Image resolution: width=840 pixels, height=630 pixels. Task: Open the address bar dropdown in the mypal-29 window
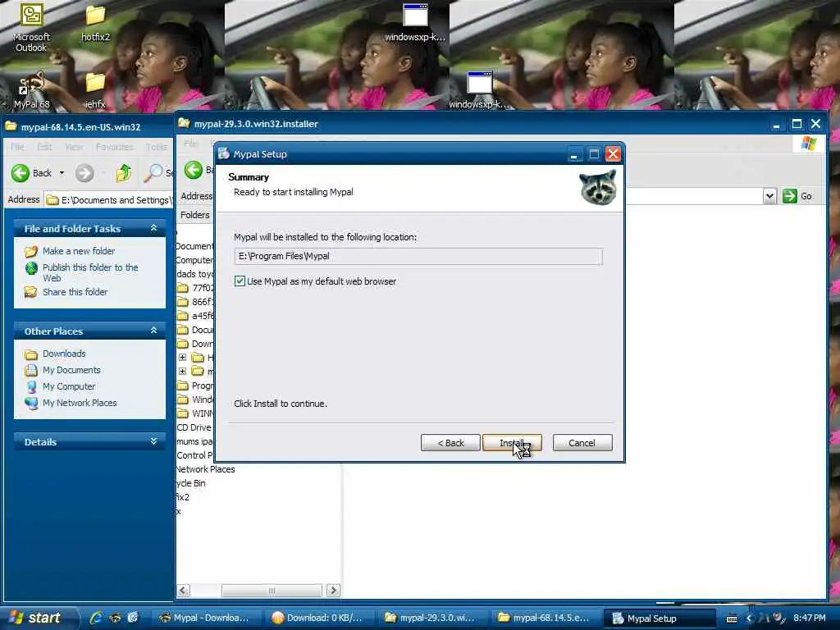click(769, 196)
